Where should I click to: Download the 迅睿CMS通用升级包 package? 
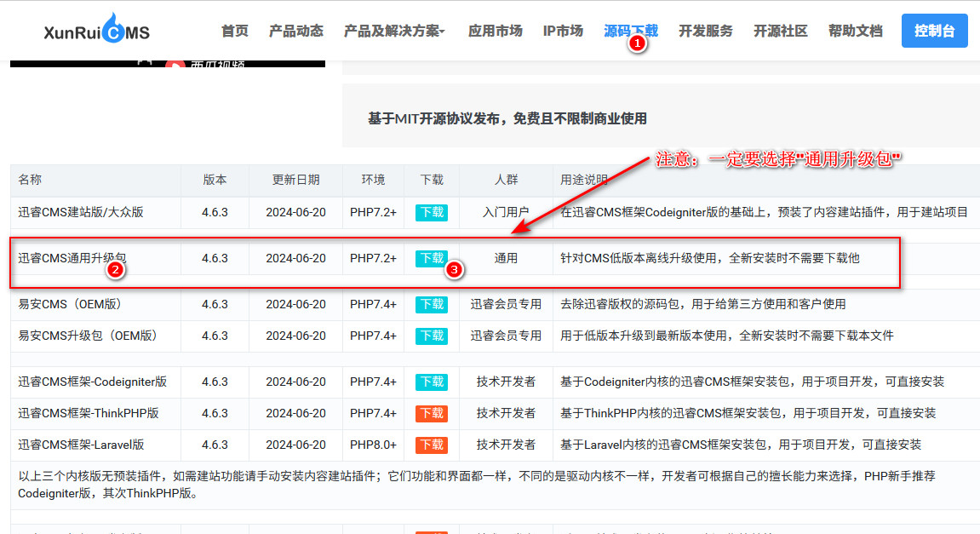[431, 258]
